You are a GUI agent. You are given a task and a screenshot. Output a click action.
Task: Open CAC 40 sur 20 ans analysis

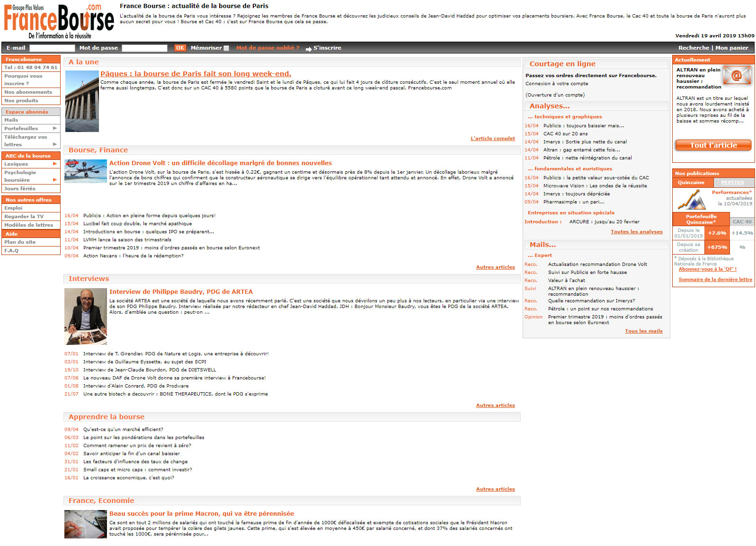coord(565,134)
